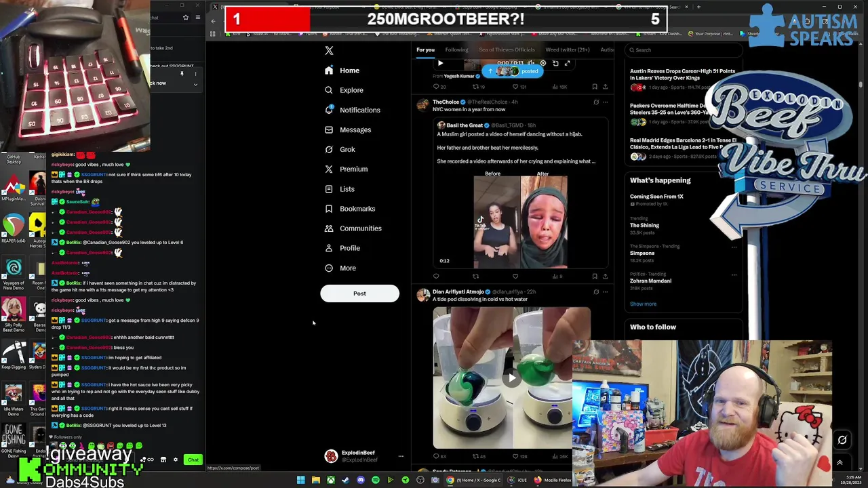Open Windows Start menu
Viewport: 868px width, 488px height.
(x=300, y=480)
